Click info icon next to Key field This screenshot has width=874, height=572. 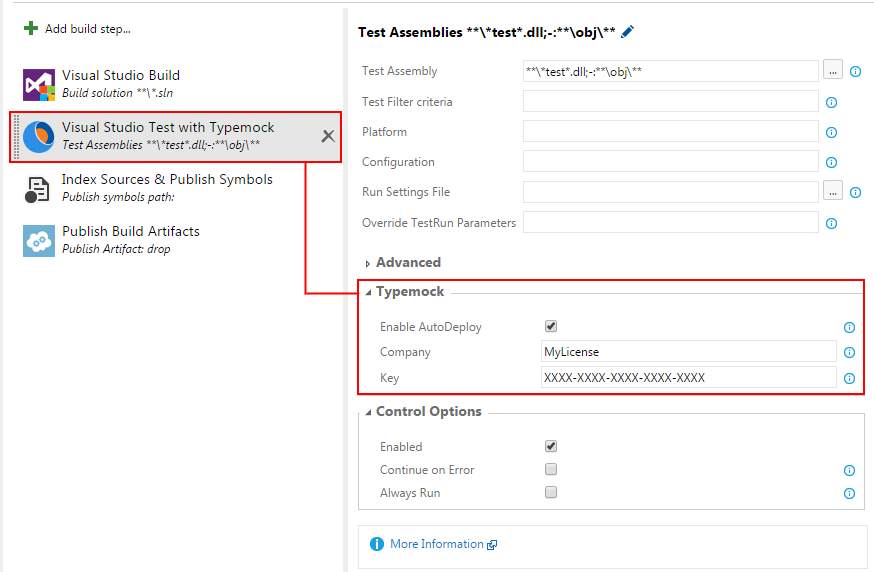pyautogui.click(x=849, y=378)
